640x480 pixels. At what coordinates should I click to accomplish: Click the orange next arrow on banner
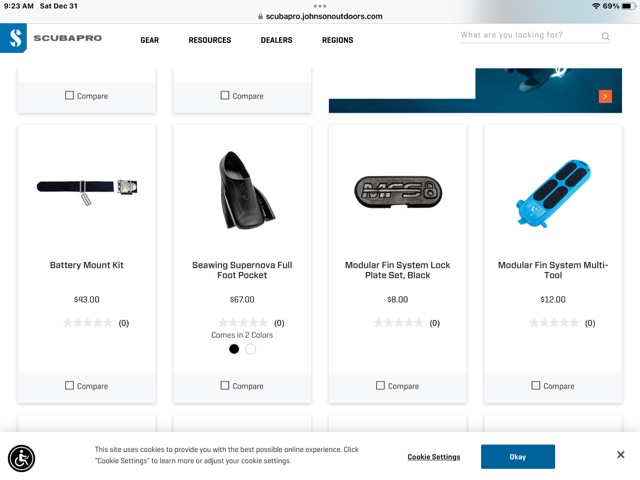click(x=605, y=96)
